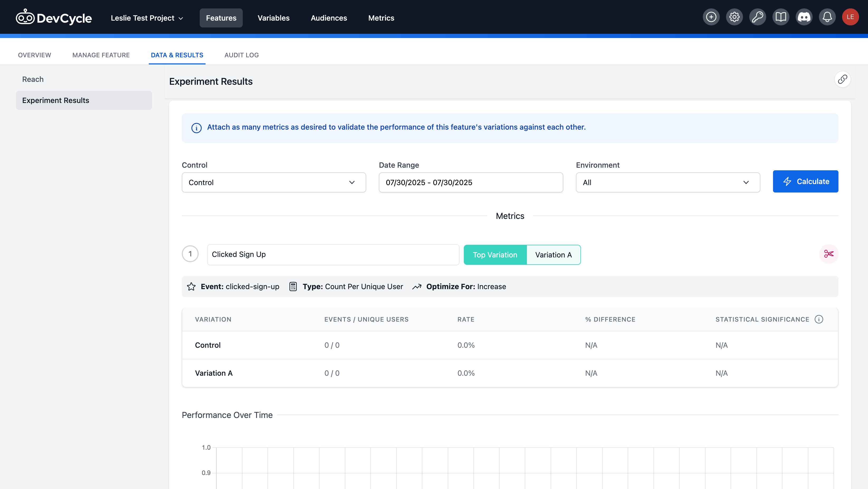Viewport: 868px width, 489px height.
Task: Switch to the Audit Log tab
Action: click(241, 55)
